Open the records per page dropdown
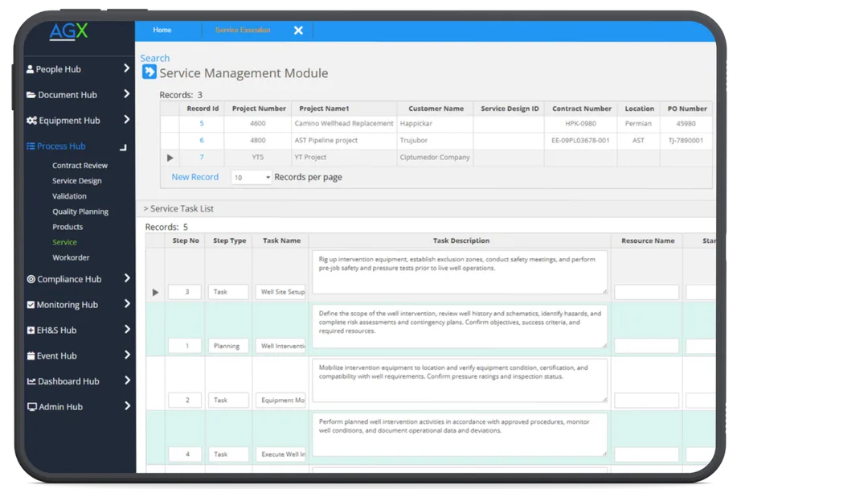Viewport: 868px width, 489px height. pyautogui.click(x=252, y=177)
